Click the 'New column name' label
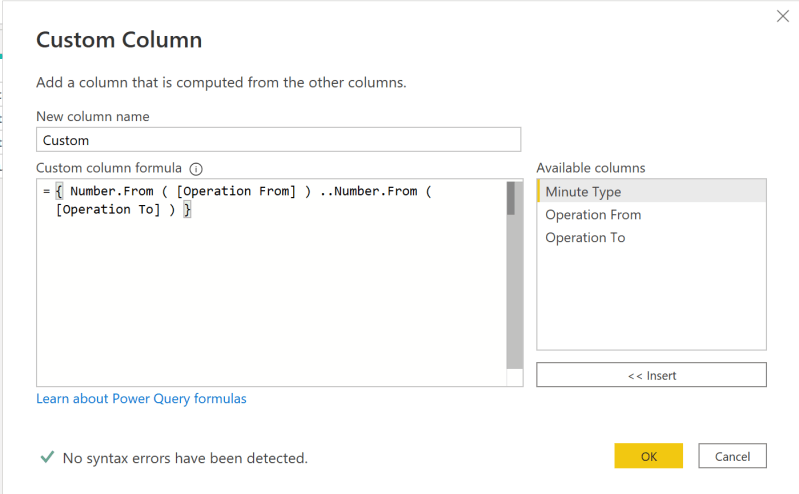This screenshot has height=494, width=799. click(x=93, y=116)
